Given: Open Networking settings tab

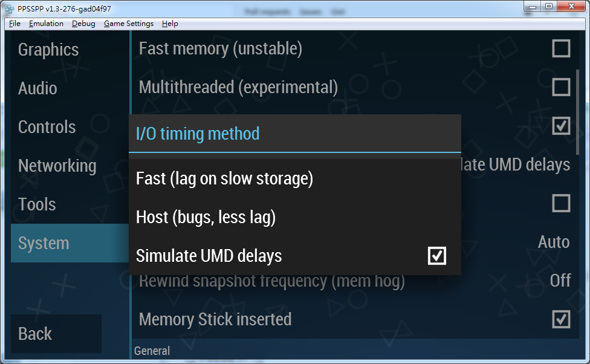Looking at the screenshot, I should point(57,166).
